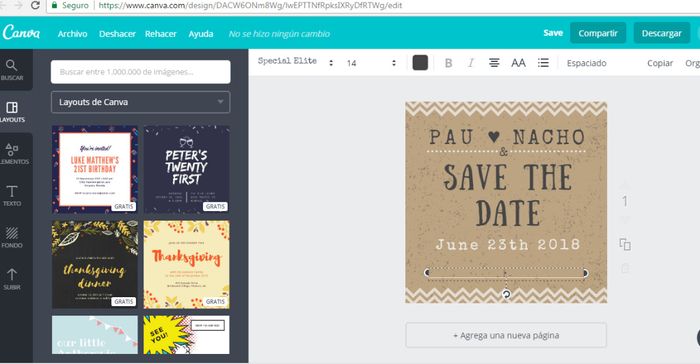Click the Save button

(x=553, y=33)
